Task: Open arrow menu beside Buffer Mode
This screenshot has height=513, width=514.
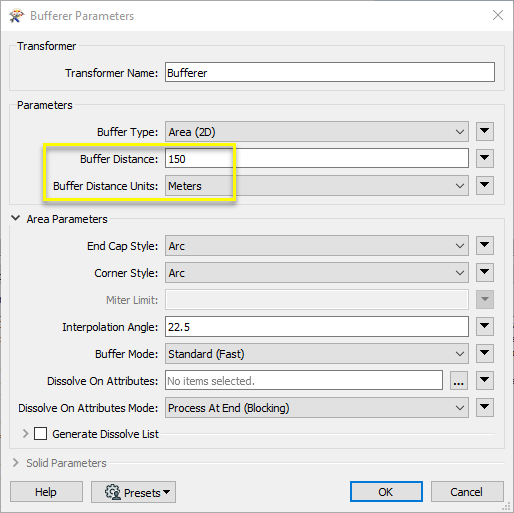Action: [x=485, y=353]
